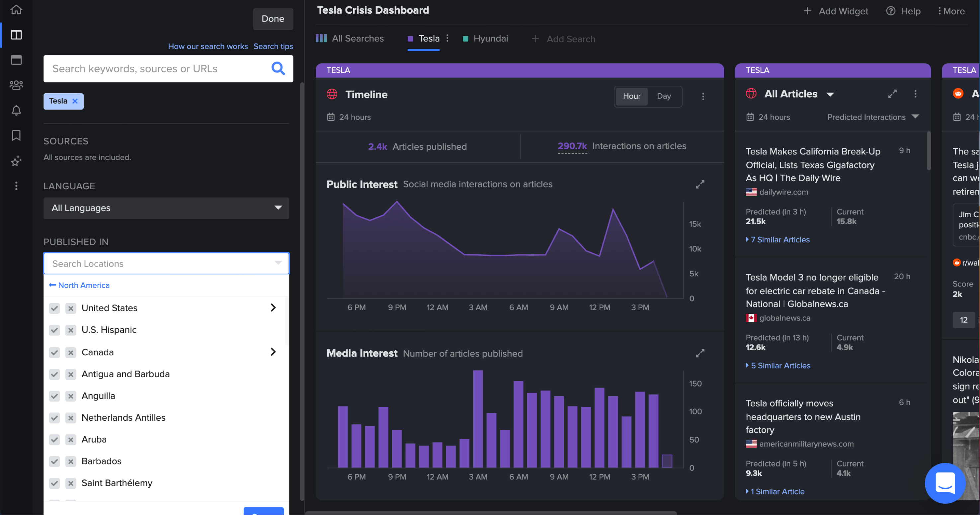
Task: Click 290.7k interactions value
Action: coord(572,146)
